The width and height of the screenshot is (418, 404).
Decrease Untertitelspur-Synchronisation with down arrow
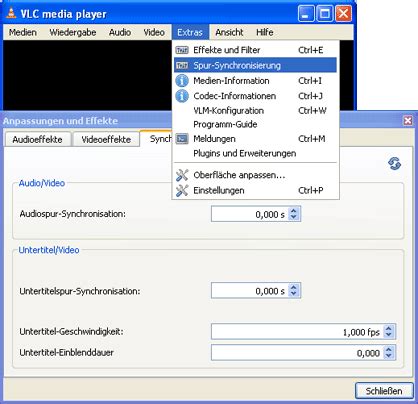pos(293,294)
